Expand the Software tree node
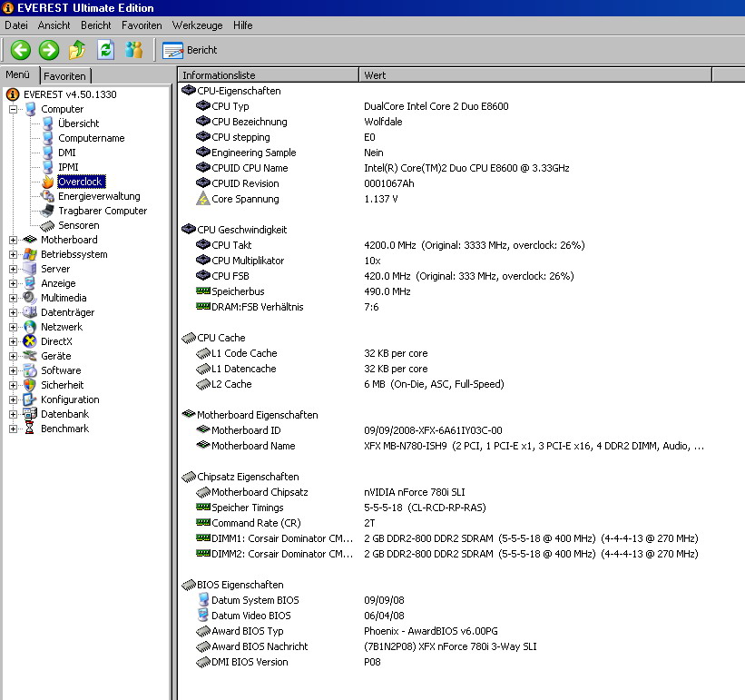This screenshot has height=700, width=745. tap(13, 370)
